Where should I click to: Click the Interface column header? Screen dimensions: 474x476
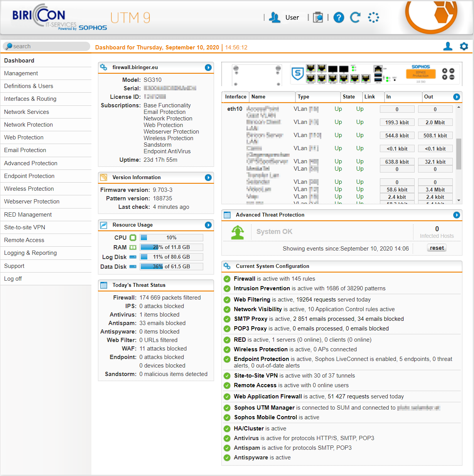[x=236, y=97]
